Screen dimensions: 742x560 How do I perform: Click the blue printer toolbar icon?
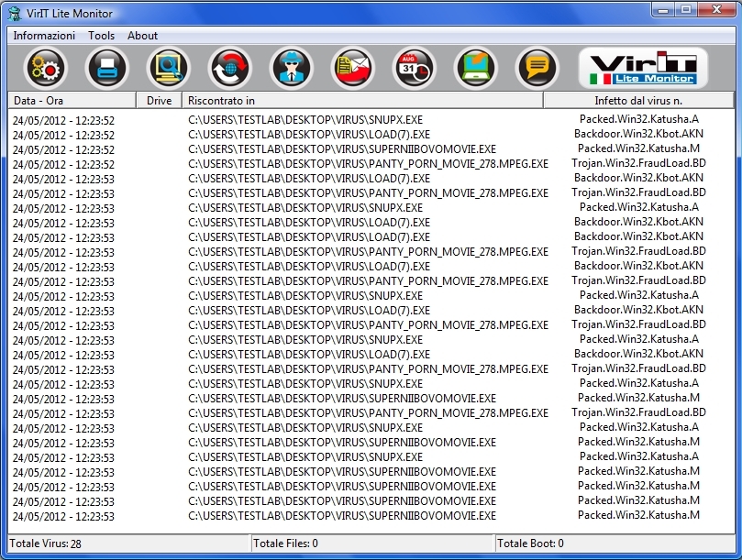tap(107, 68)
